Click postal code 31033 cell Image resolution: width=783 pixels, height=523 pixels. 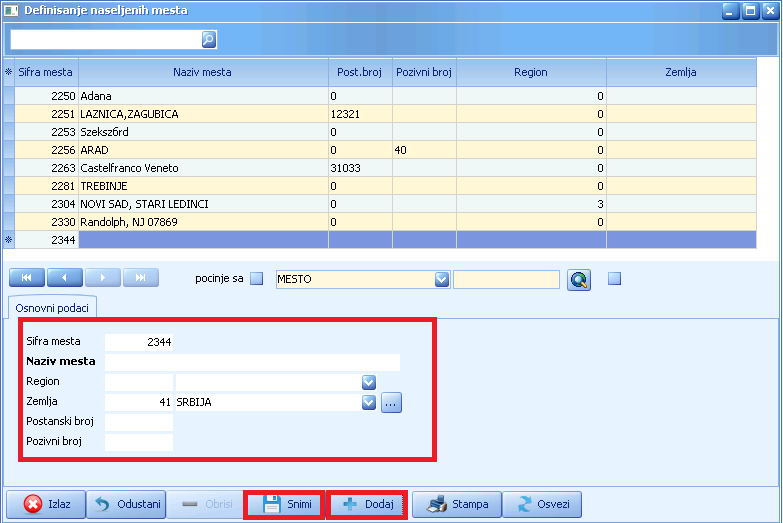[x=361, y=168]
